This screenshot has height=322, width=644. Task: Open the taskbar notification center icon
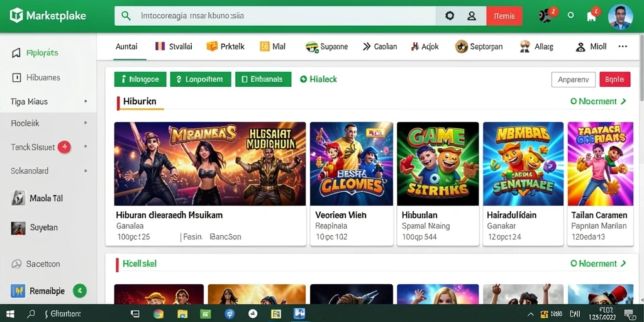click(x=628, y=314)
